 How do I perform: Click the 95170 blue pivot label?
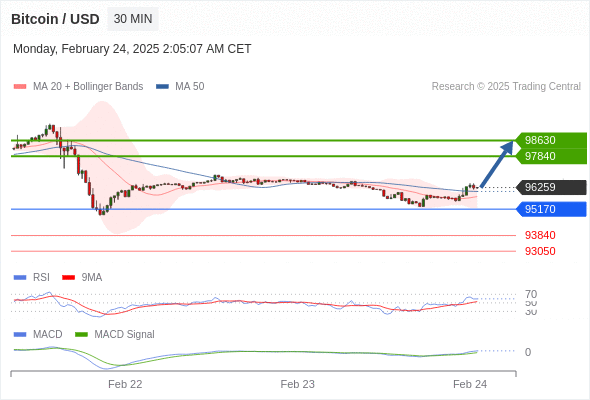551,209
